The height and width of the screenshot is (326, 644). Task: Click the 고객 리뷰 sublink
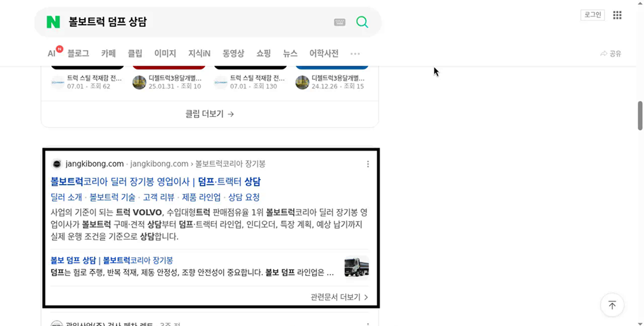point(158,197)
